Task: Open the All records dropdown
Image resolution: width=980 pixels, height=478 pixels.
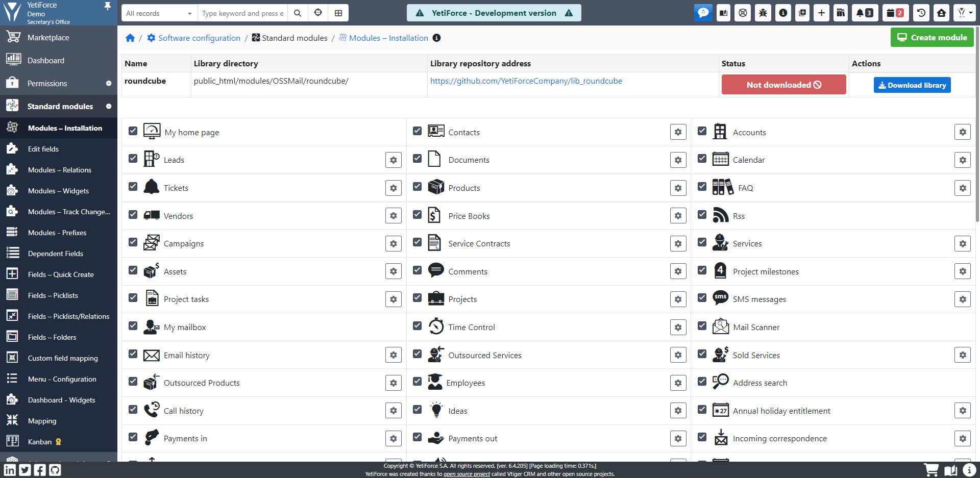Action: [x=159, y=13]
